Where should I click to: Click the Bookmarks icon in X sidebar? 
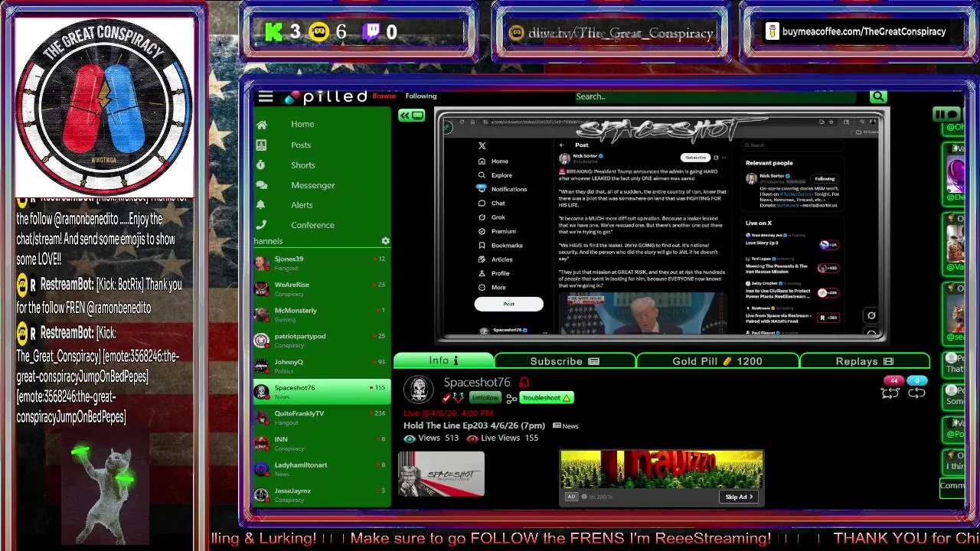point(482,246)
